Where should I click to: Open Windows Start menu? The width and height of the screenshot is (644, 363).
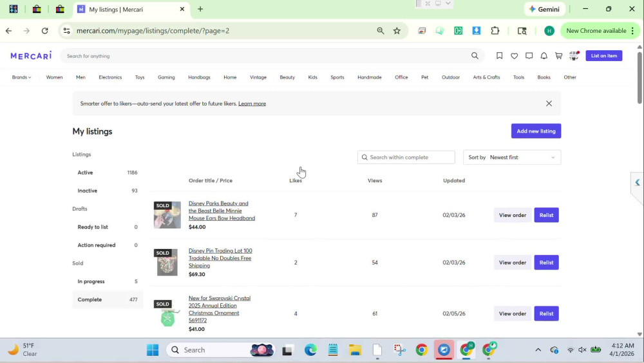153,350
